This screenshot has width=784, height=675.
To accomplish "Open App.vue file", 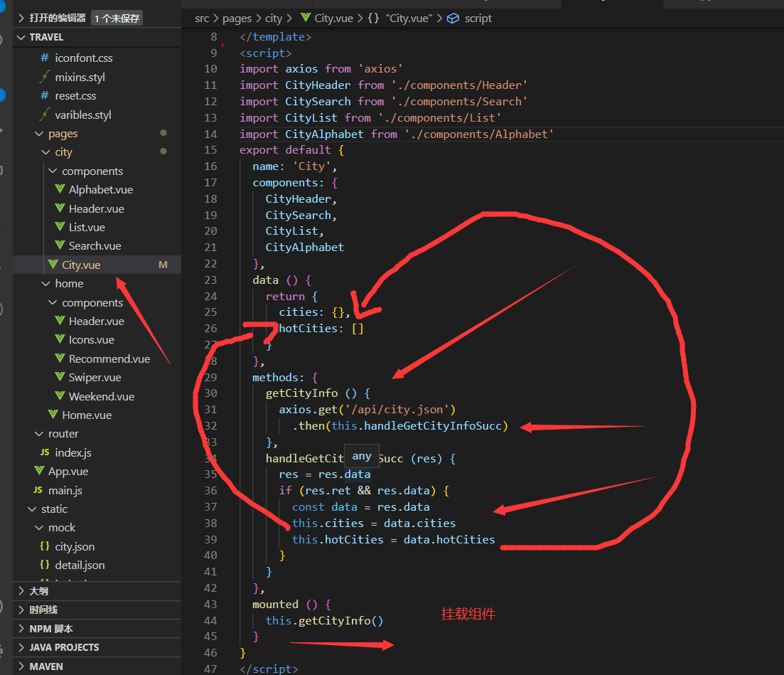I will [x=68, y=472].
